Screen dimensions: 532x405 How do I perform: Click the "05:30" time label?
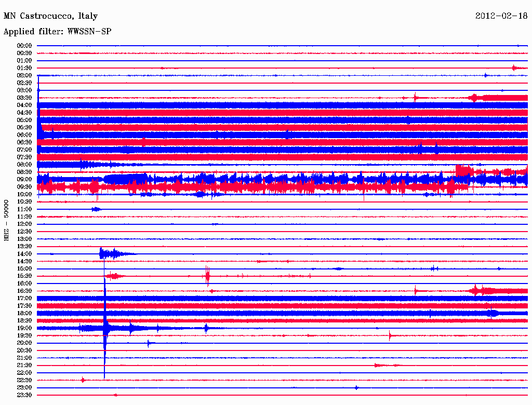point(24,127)
